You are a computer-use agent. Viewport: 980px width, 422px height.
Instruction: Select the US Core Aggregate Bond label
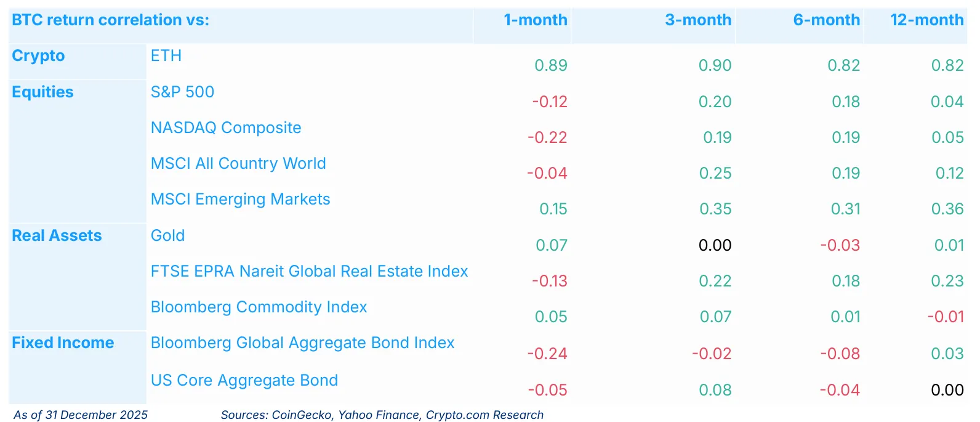(244, 381)
